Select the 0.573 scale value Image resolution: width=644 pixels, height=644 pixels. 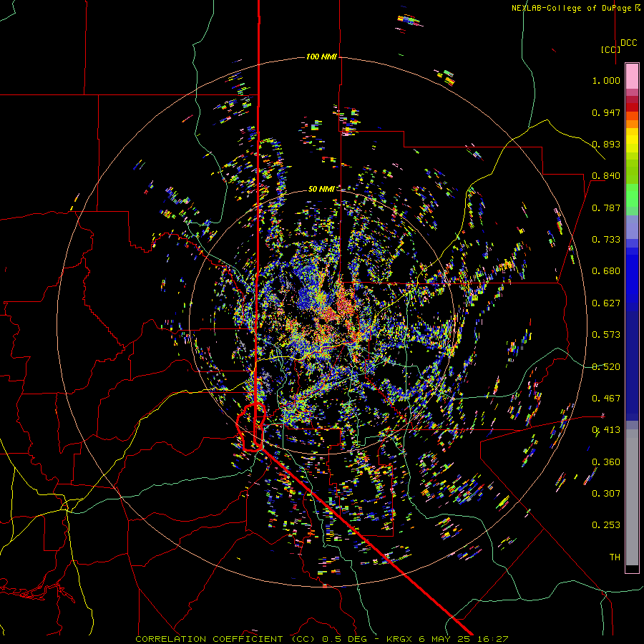tap(606, 335)
